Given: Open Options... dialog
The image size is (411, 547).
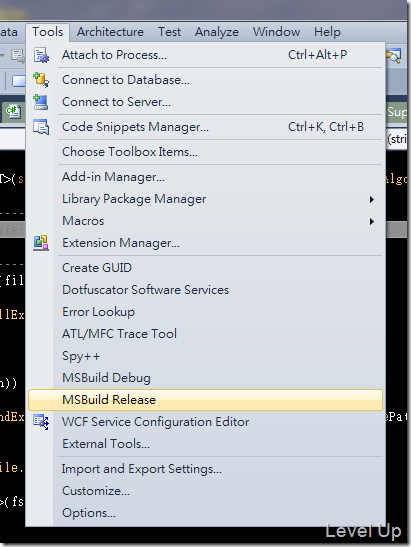Looking at the screenshot, I should click(206, 513).
